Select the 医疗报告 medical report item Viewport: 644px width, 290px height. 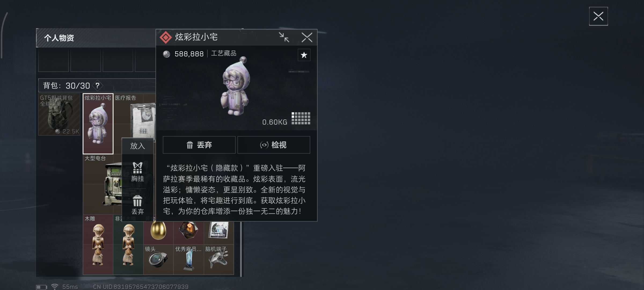(x=135, y=116)
